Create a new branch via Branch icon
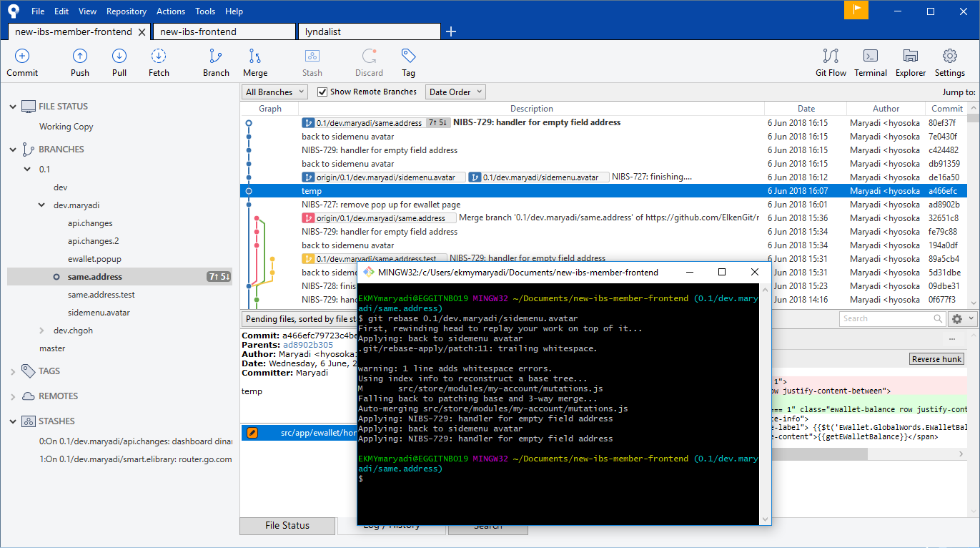 [215, 56]
